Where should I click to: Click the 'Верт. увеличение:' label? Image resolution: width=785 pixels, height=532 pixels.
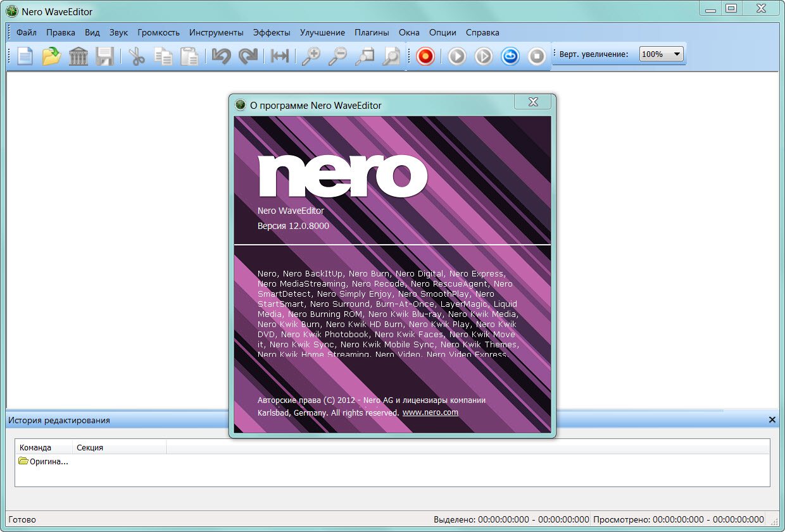click(594, 54)
